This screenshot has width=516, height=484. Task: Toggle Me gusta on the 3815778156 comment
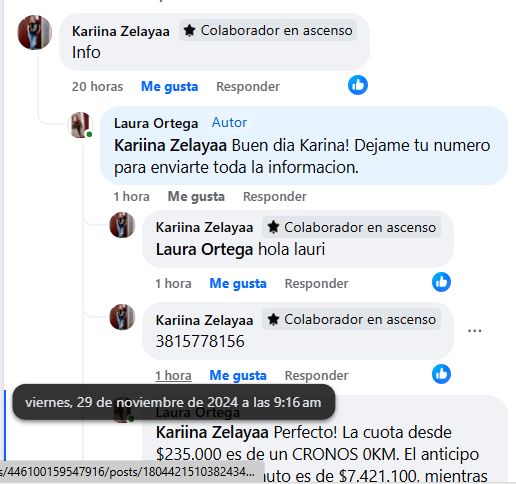coord(238,376)
